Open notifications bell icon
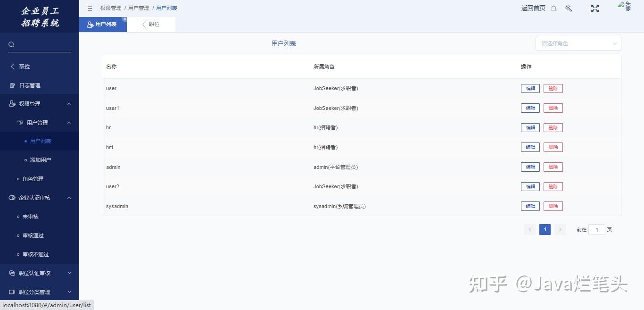The image size is (644, 310). pyautogui.click(x=554, y=8)
